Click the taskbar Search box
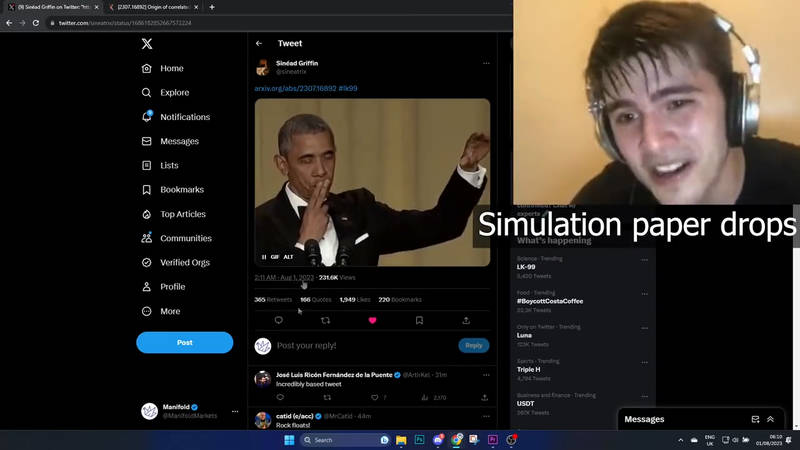800x450 pixels. [x=345, y=440]
